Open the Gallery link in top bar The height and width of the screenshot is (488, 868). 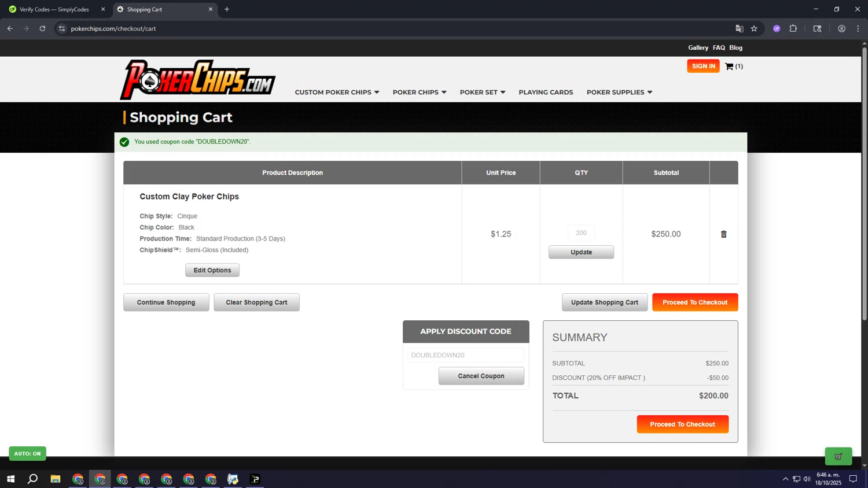(698, 48)
